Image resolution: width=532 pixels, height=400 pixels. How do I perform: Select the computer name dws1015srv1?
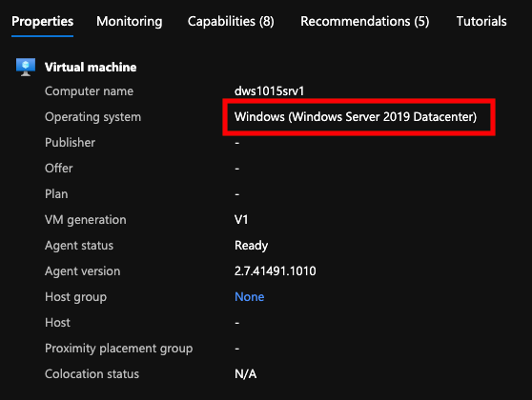(x=269, y=91)
